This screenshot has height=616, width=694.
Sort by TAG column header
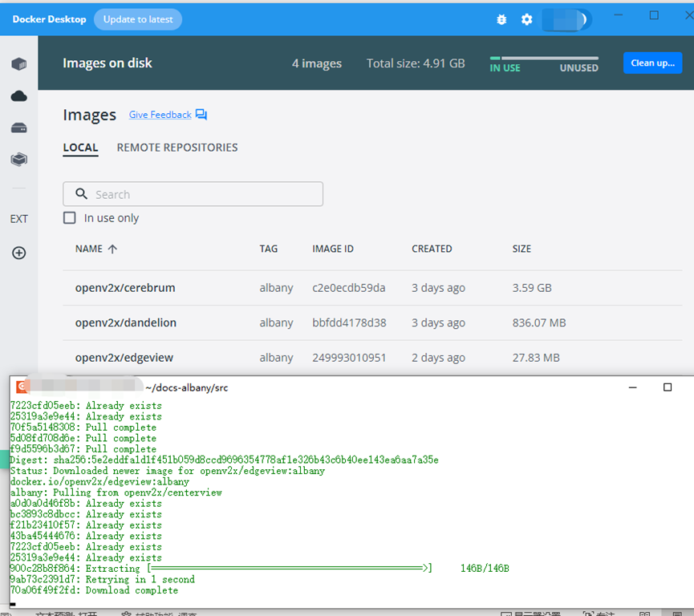269,249
